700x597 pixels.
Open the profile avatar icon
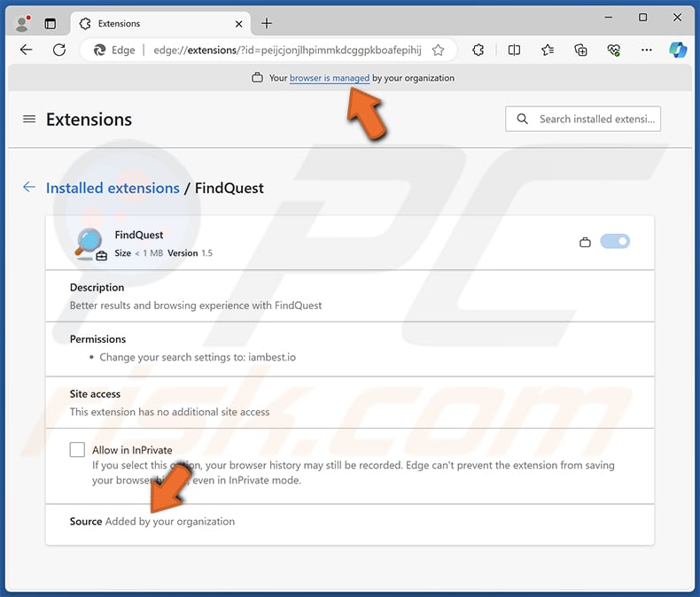[x=22, y=23]
